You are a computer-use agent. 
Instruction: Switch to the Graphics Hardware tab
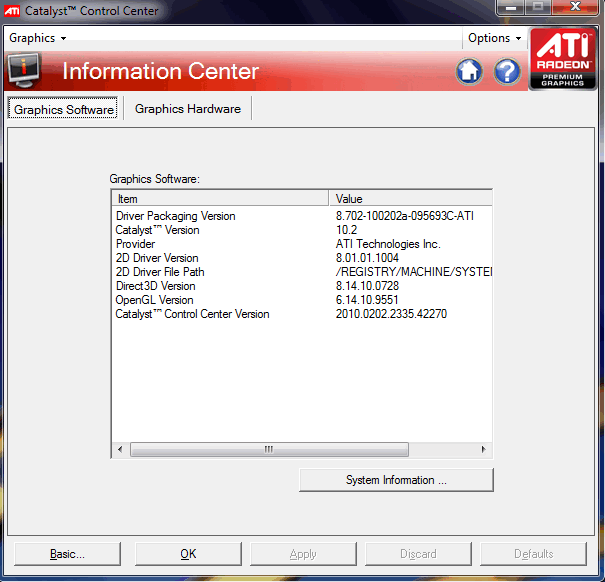[188, 109]
